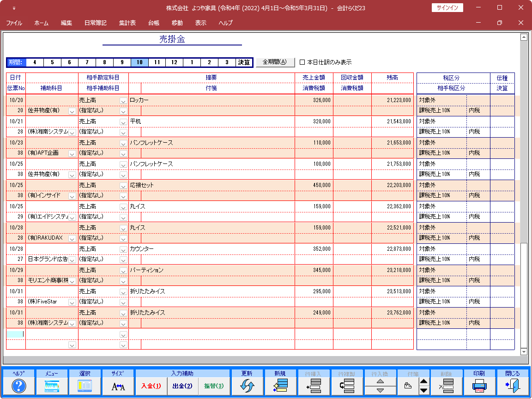Open 売上高 dropdown in 平机 row

123,122
